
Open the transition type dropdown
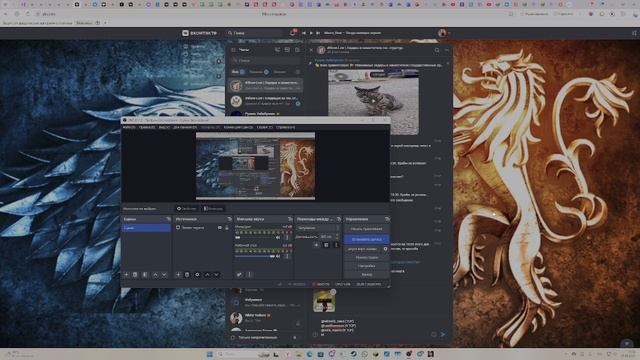click(318, 228)
